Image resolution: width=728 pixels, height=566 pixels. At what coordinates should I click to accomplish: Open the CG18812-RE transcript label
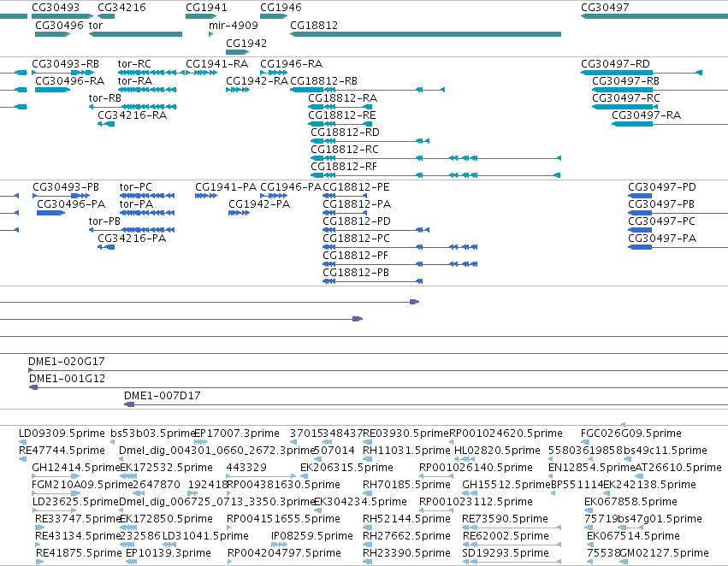(342, 115)
